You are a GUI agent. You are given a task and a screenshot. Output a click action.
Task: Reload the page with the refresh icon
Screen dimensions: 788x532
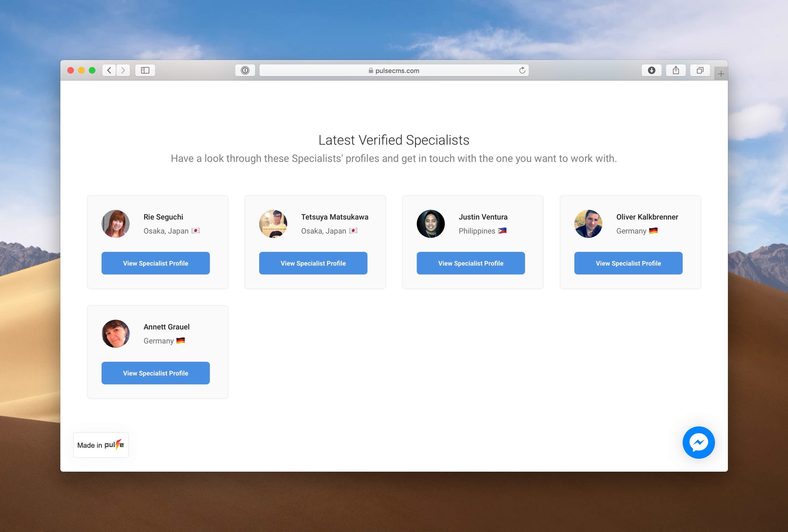pyautogui.click(x=522, y=70)
